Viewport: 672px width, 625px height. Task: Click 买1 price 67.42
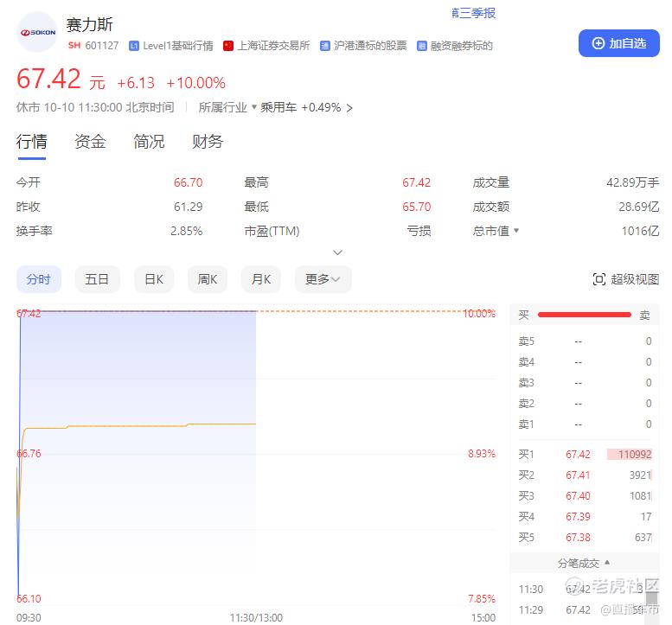pyautogui.click(x=578, y=454)
